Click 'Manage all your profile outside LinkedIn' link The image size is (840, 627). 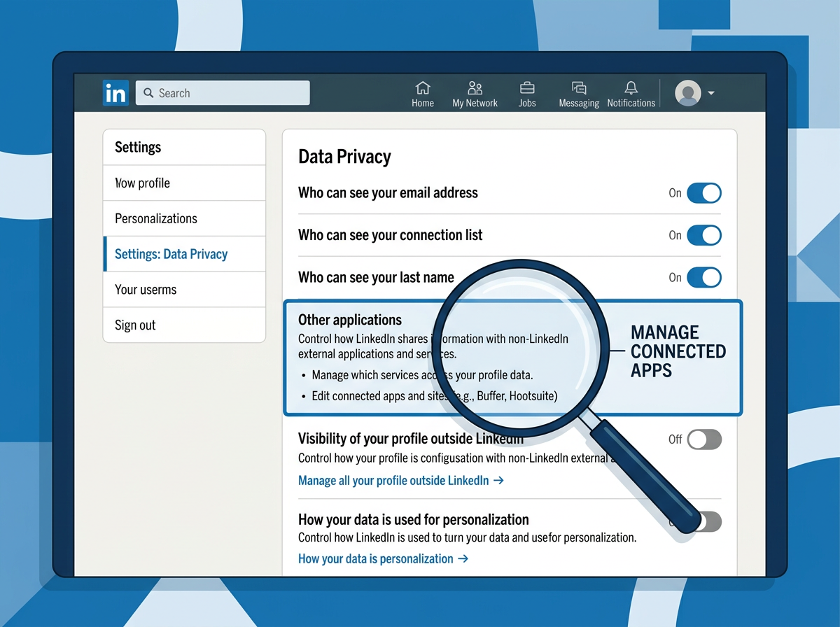point(401,481)
